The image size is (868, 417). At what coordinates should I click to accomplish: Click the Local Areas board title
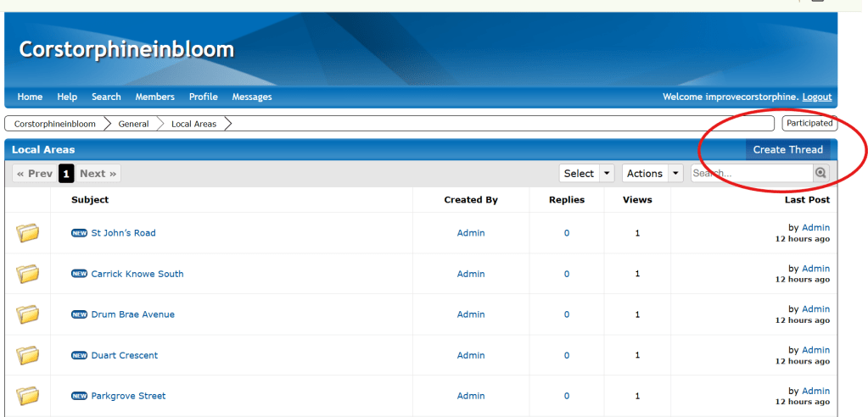point(43,149)
